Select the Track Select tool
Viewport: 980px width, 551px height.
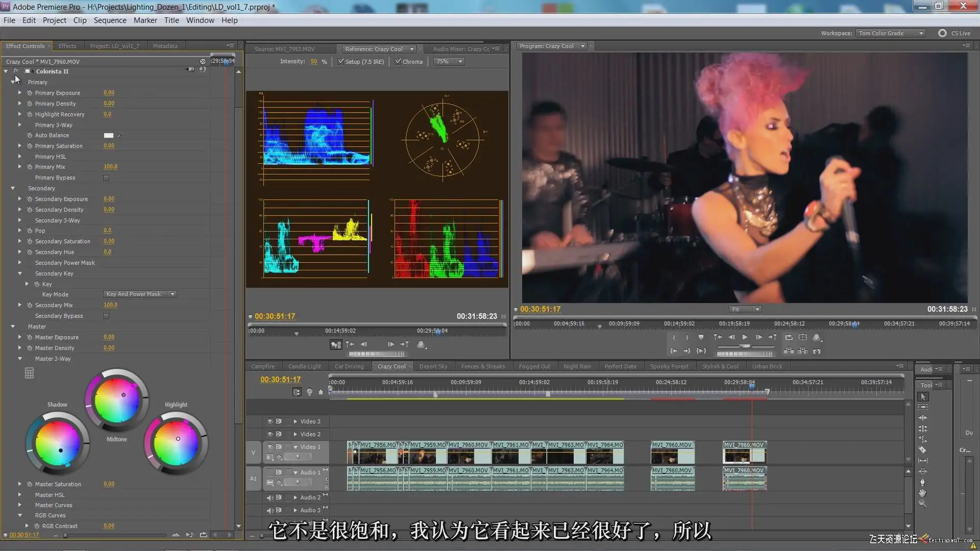point(923,407)
